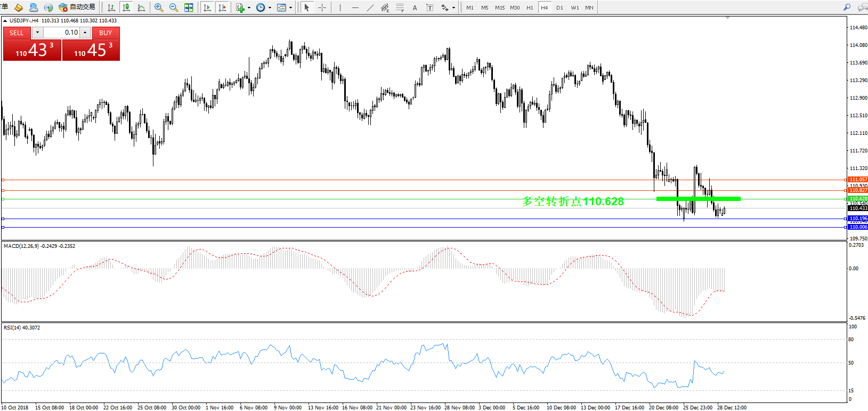Open the tile windows layout icon
The width and height of the screenshot is (868, 411).
click(189, 7)
